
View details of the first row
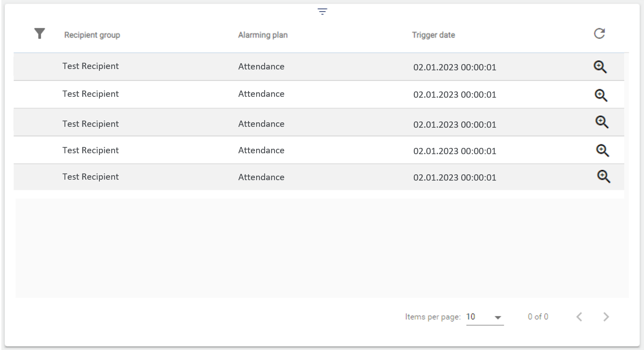(600, 67)
